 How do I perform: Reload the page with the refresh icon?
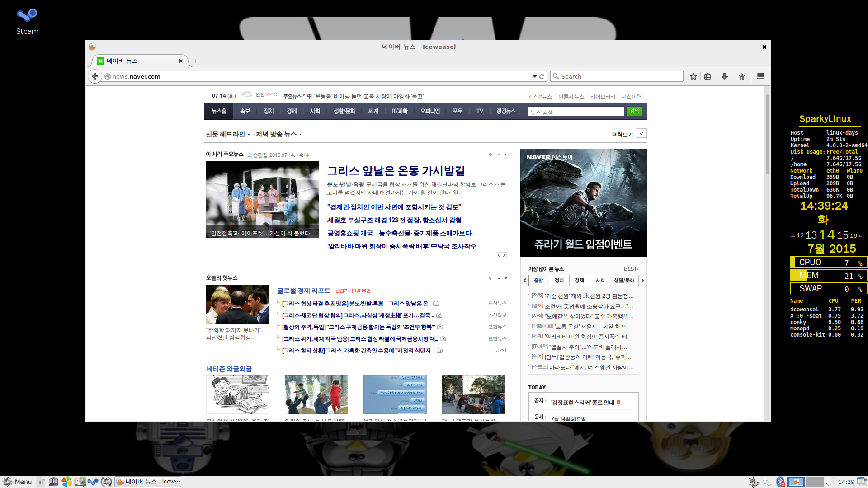click(x=542, y=76)
